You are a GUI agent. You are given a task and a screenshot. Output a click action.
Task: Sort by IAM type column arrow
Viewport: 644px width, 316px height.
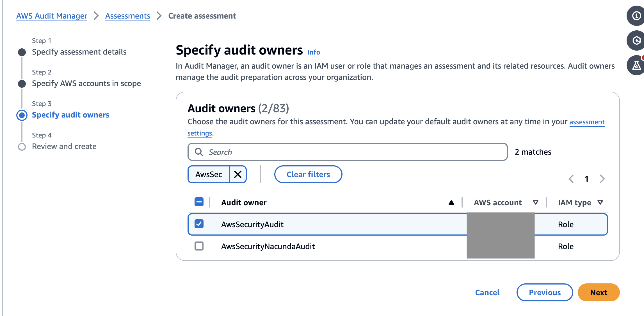click(600, 202)
